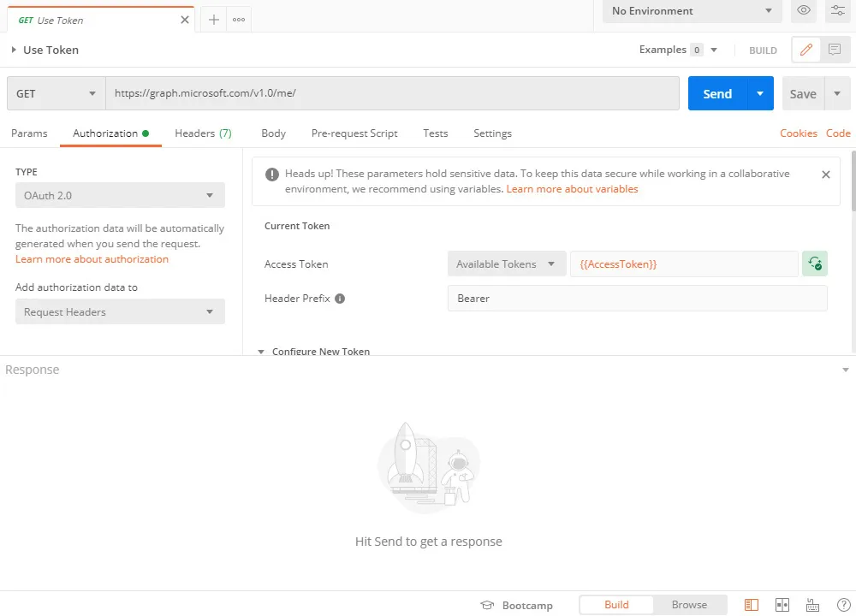
Task: Switch to the Pre-request Script tab
Action: click(x=354, y=133)
